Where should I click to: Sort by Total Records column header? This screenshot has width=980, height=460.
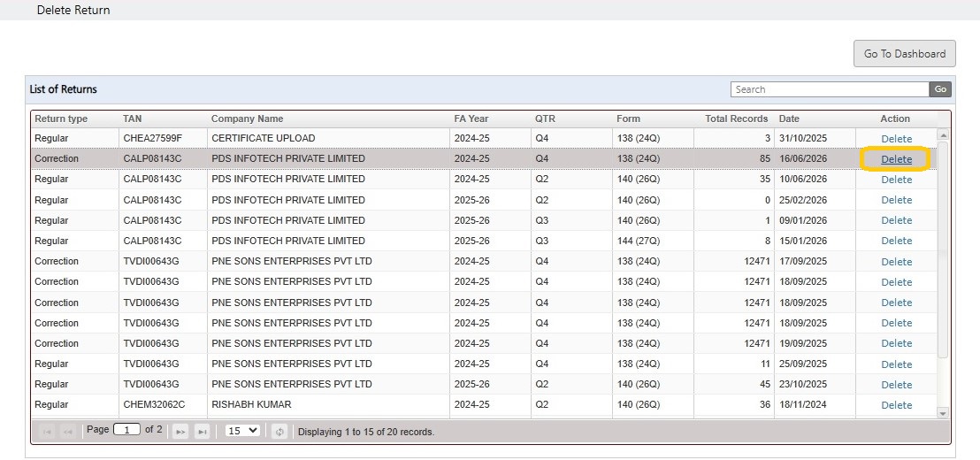tap(736, 119)
